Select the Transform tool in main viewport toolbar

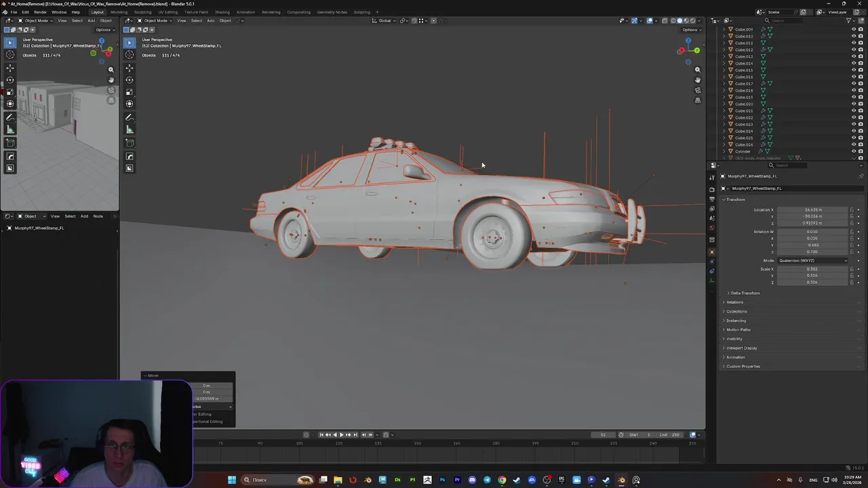[130, 104]
